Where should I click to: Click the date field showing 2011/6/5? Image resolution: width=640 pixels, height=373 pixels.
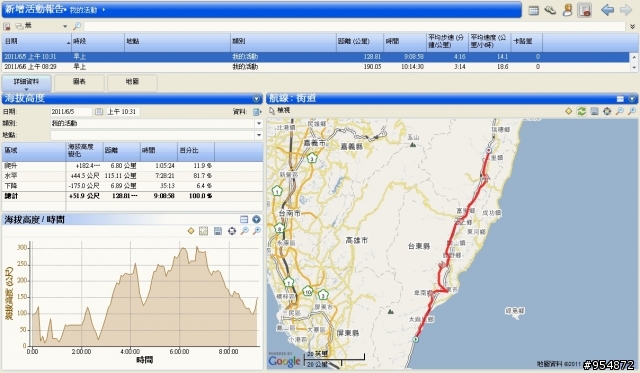pyautogui.click(x=71, y=111)
